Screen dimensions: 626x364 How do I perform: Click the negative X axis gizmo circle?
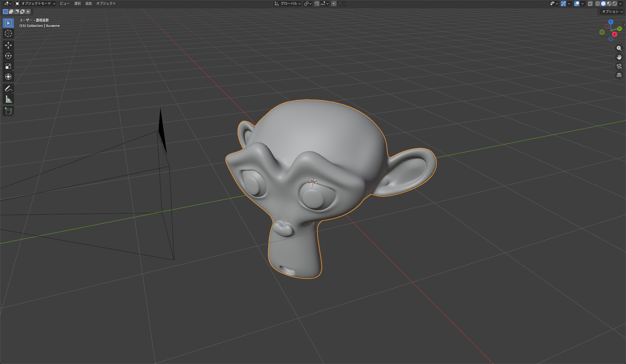(x=607, y=27)
